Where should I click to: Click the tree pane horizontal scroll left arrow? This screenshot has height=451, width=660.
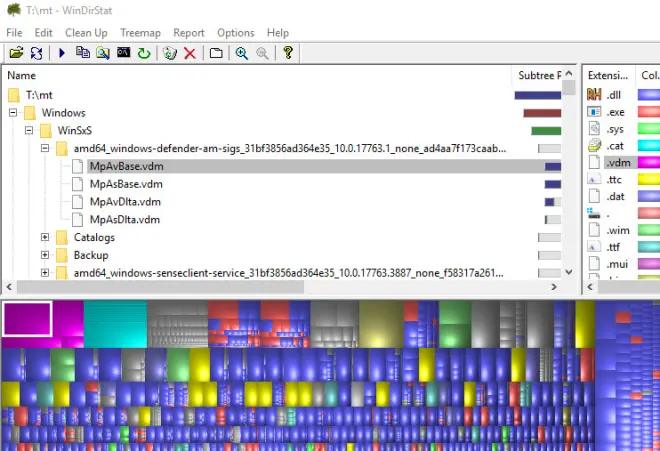(x=9, y=287)
